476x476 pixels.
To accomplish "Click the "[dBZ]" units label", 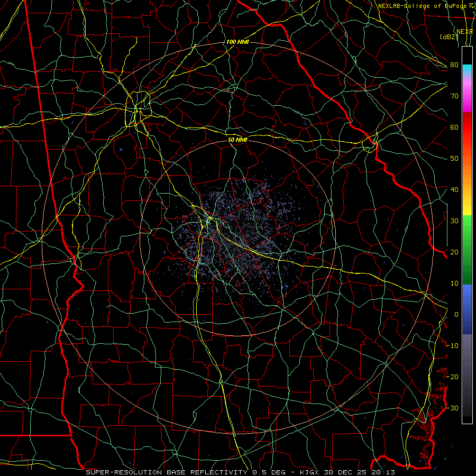I will [x=449, y=37].
